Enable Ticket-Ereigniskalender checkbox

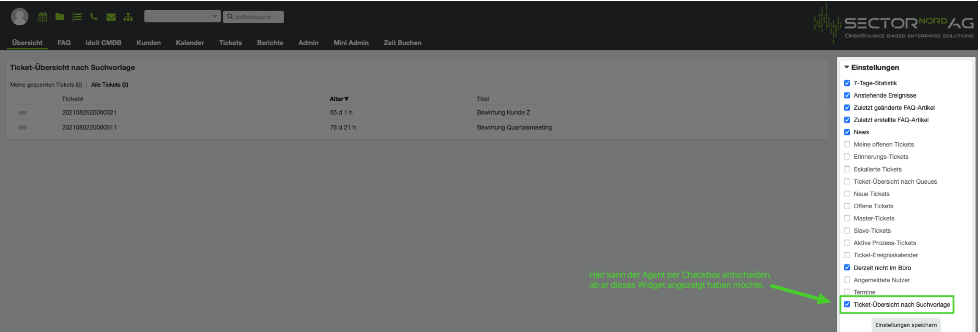tap(847, 255)
